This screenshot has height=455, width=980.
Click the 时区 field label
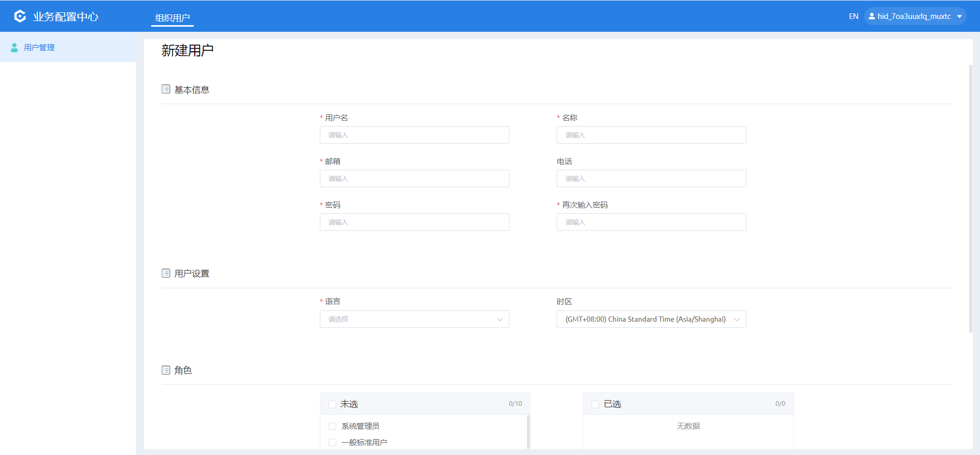[564, 302]
